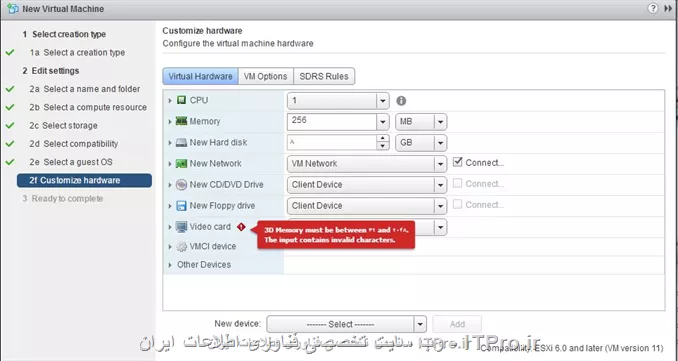Click the New Network adapter icon

182,164
